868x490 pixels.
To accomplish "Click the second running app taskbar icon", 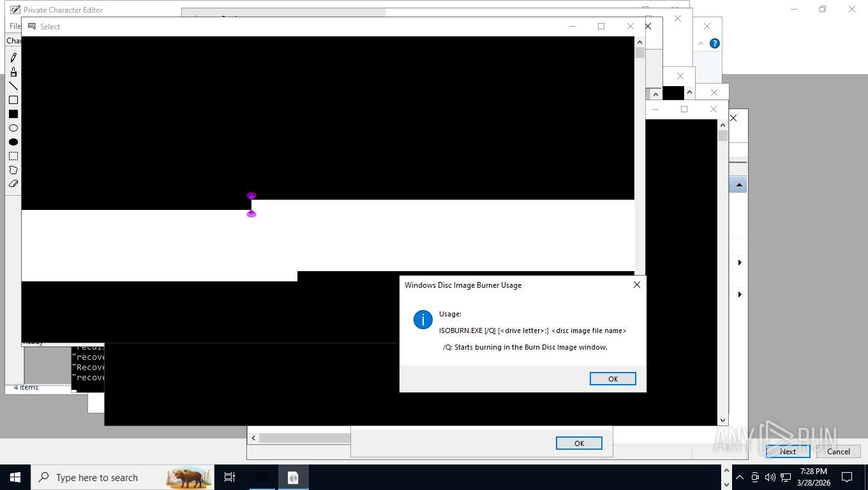I will pos(293,477).
